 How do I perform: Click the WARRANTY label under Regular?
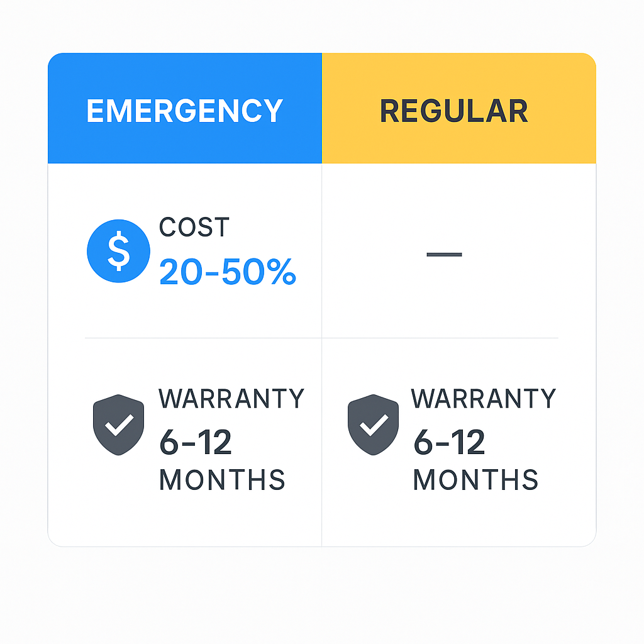pos(484,399)
